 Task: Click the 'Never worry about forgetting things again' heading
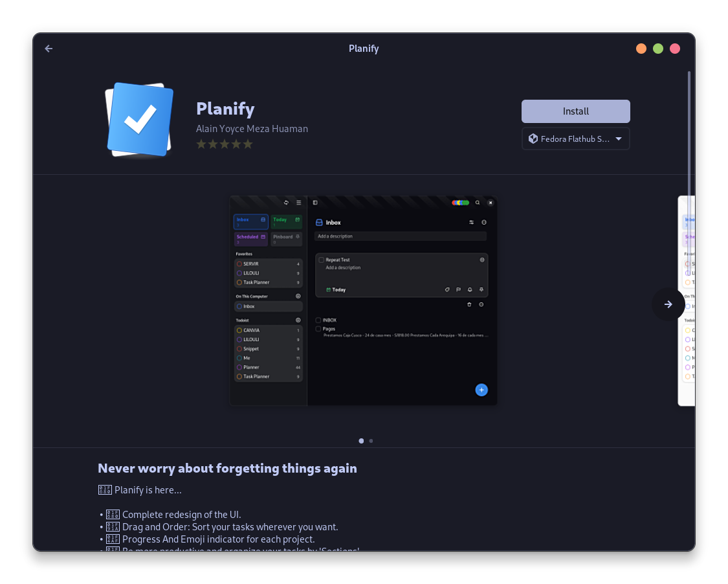(x=228, y=468)
